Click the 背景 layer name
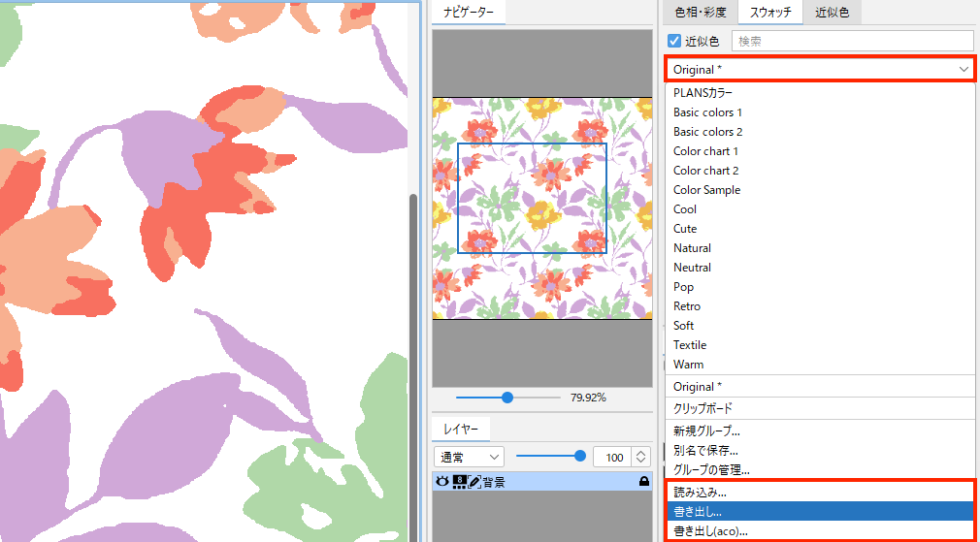 (x=494, y=482)
